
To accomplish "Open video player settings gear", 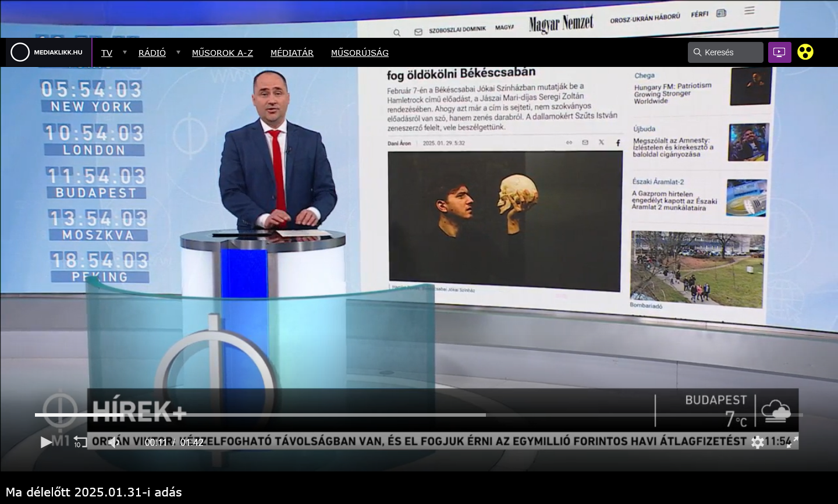I will (757, 442).
